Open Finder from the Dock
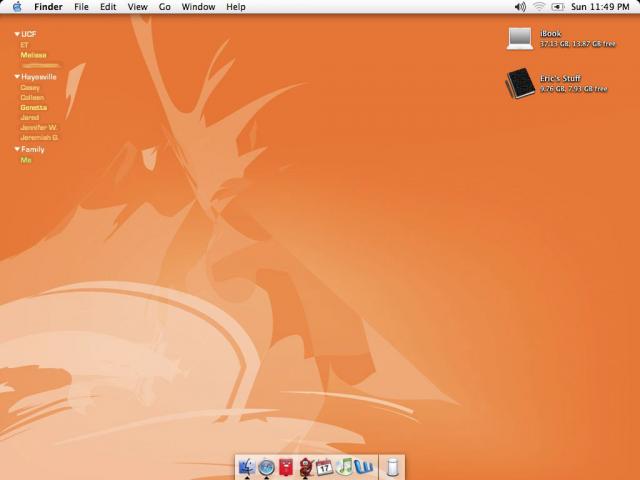This screenshot has height=480, width=640. pos(247,467)
